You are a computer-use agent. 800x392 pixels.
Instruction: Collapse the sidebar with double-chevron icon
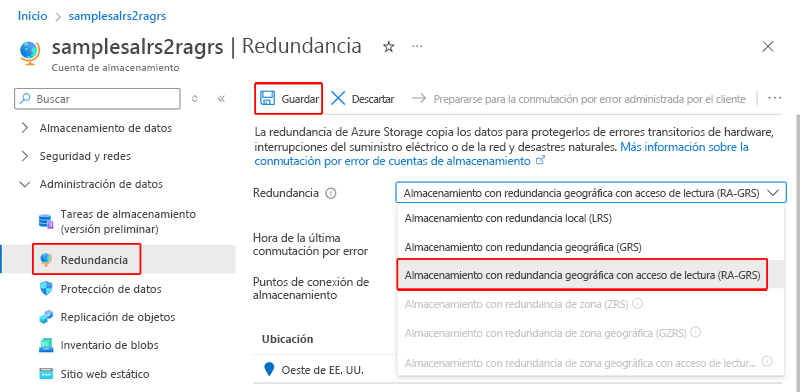(221, 99)
